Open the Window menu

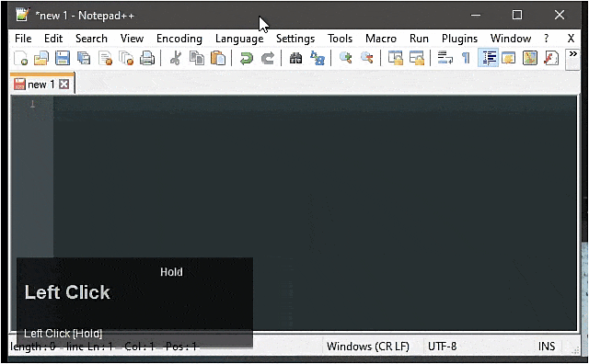511,39
